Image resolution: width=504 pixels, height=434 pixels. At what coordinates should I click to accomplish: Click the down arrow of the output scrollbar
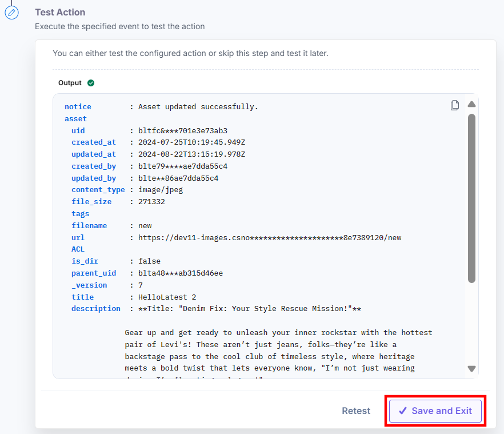coord(471,369)
